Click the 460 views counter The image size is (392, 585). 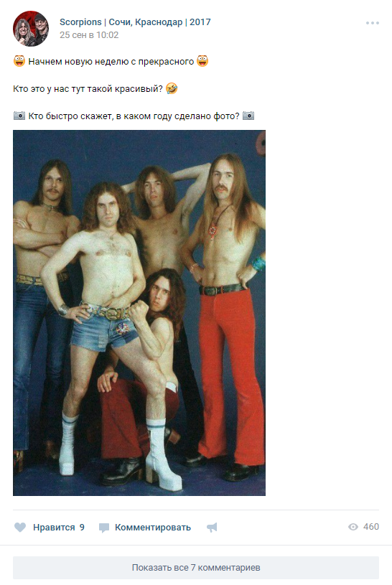coord(371,527)
